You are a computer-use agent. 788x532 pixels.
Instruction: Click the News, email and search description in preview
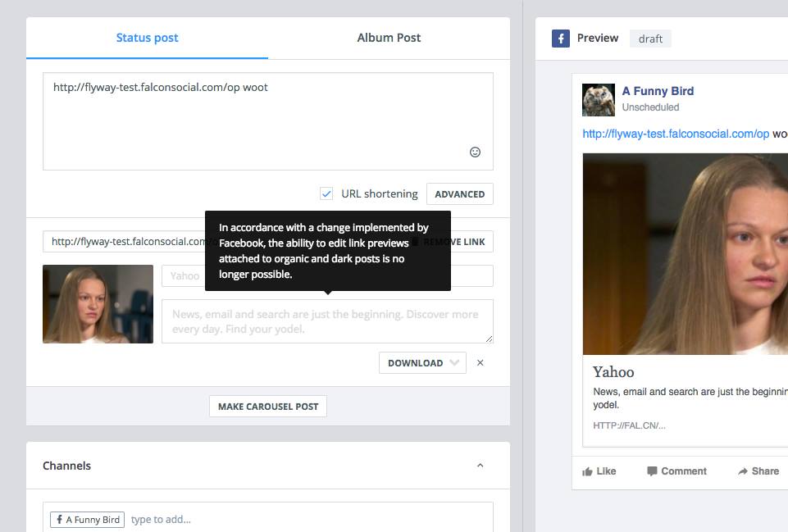[x=690, y=398]
